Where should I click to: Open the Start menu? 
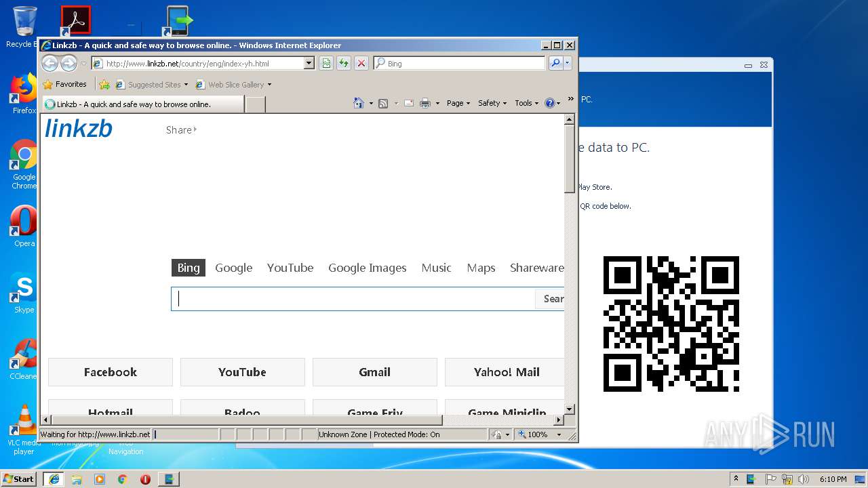click(x=19, y=479)
